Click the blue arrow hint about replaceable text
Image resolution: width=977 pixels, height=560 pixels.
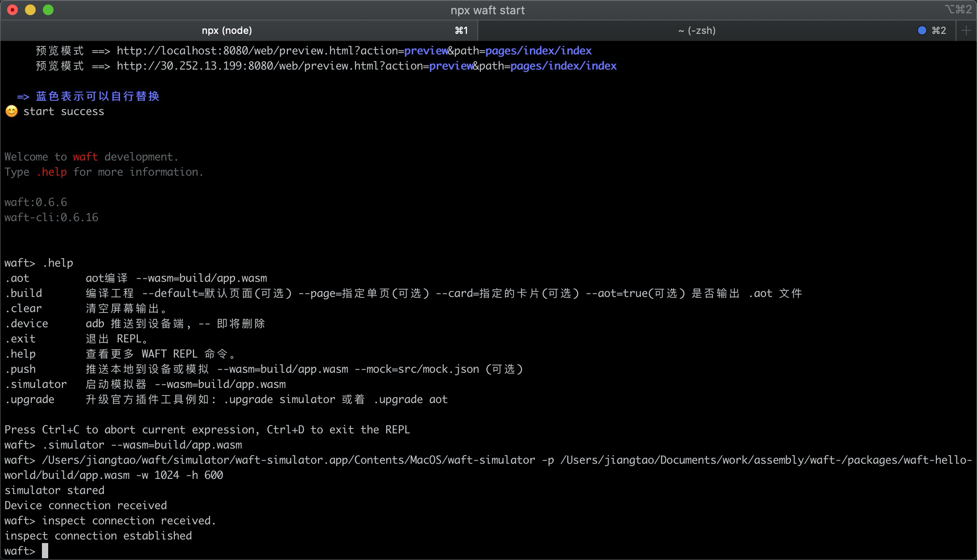[x=88, y=96]
